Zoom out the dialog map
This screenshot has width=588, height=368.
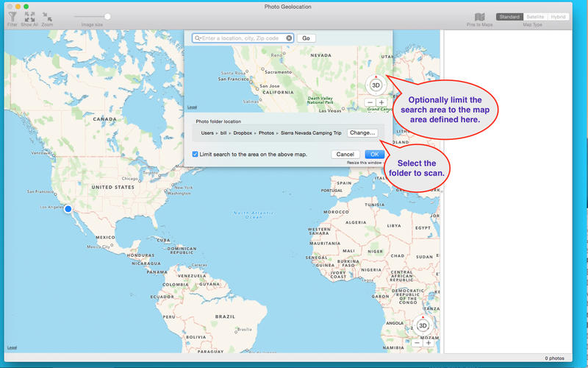click(370, 102)
